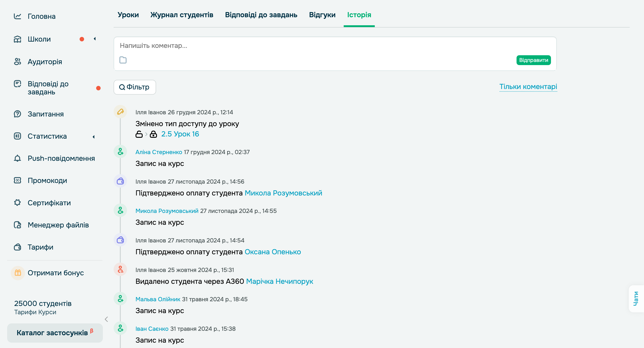This screenshot has width=644, height=348.
Task: Open lesson link 2.5 Урок 16
Action: click(180, 134)
